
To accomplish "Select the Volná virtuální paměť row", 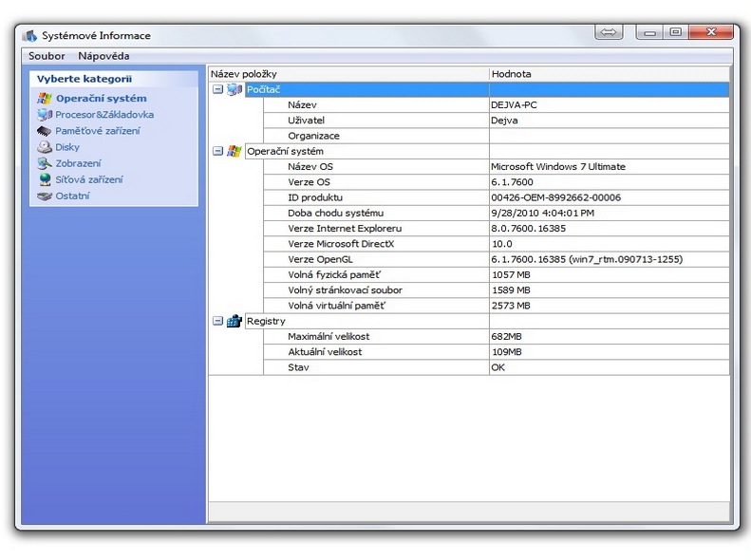I will point(497,306).
